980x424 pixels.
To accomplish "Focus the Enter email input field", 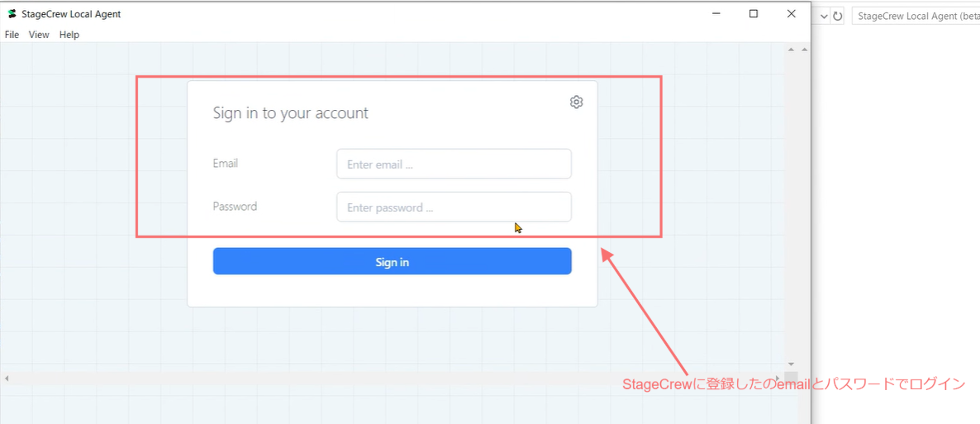I will point(454,164).
